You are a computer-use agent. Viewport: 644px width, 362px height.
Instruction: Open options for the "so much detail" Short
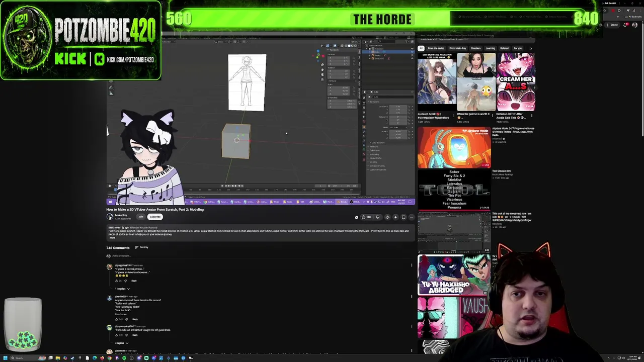pyautogui.click(x=453, y=115)
